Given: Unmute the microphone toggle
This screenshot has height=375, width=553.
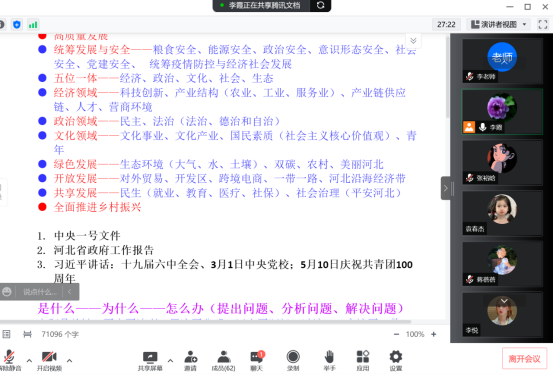Looking at the screenshot, I should point(9,357).
